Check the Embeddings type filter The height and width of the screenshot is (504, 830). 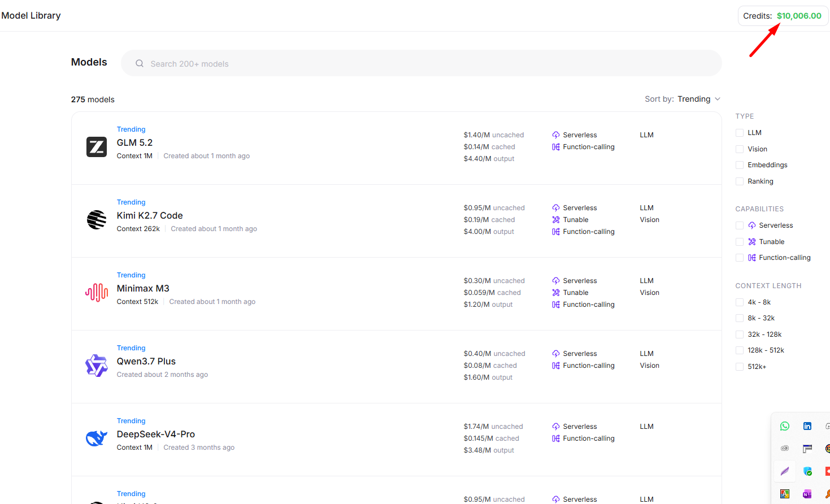pyautogui.click(x=740, y=165)
